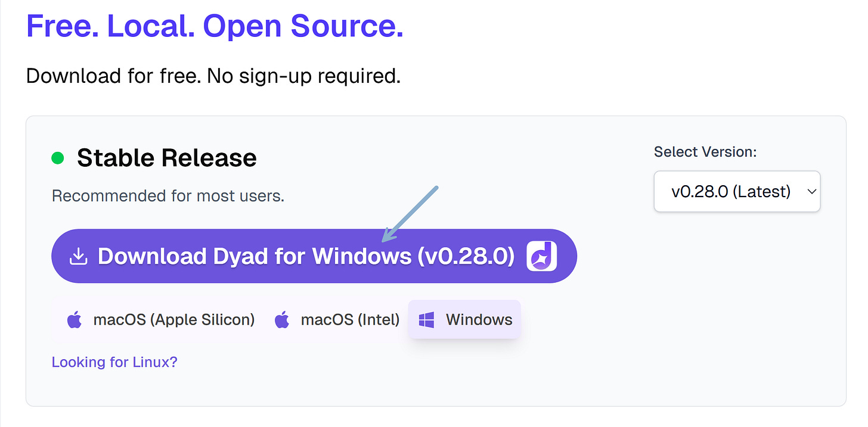Viewport: 868px width, 427px height.
Task: Open the Looking for Linux link
Action: [x=114, y=361]
